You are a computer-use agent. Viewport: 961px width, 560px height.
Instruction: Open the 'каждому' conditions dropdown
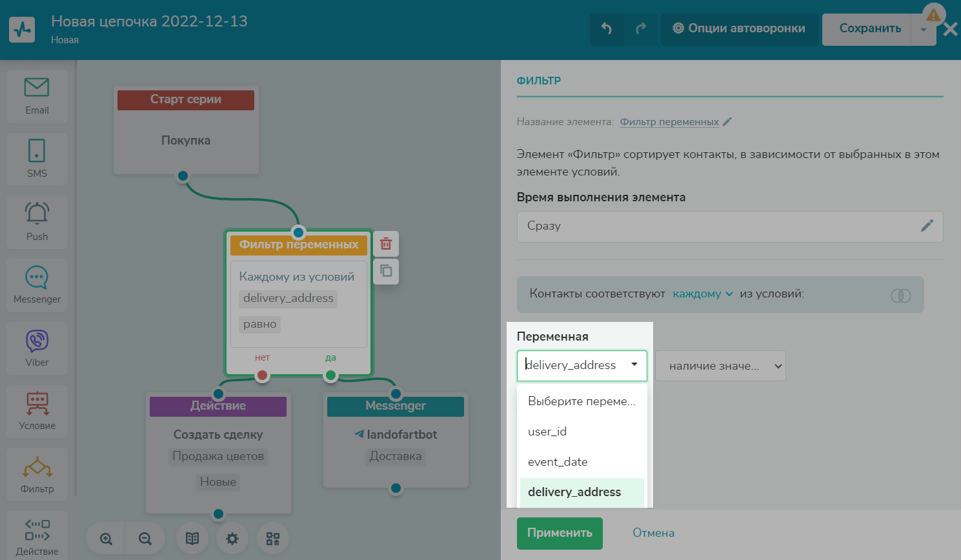click(x=703, y=294)
